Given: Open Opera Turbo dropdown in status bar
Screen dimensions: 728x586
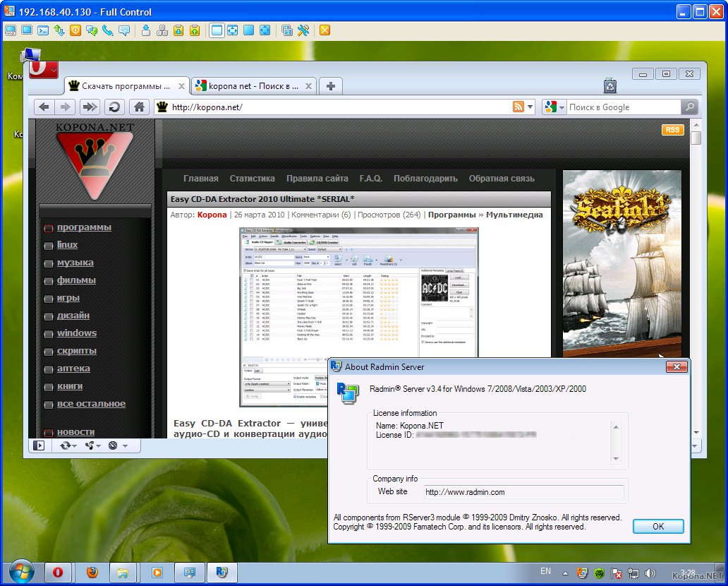Looking at the screenshot, I should (118, 446).
